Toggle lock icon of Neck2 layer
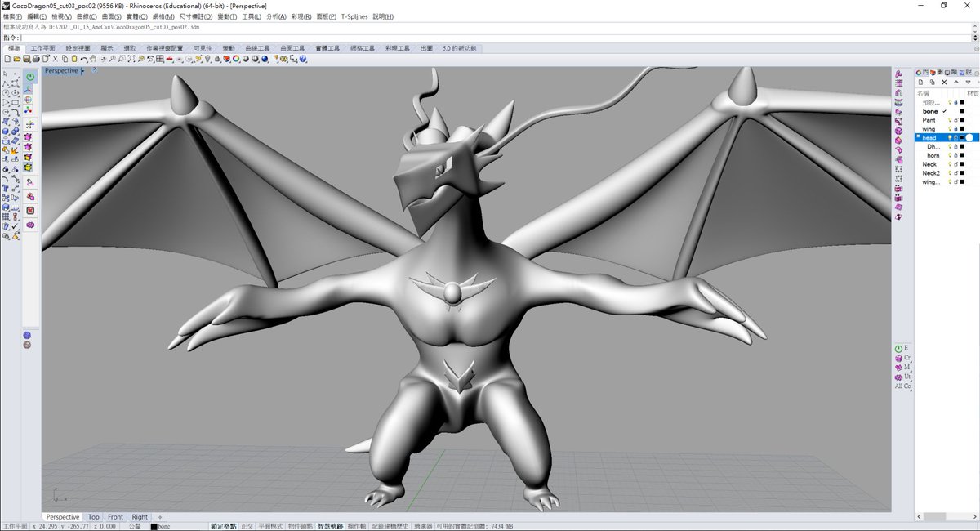The image size is (980, 531). [955, 173]
